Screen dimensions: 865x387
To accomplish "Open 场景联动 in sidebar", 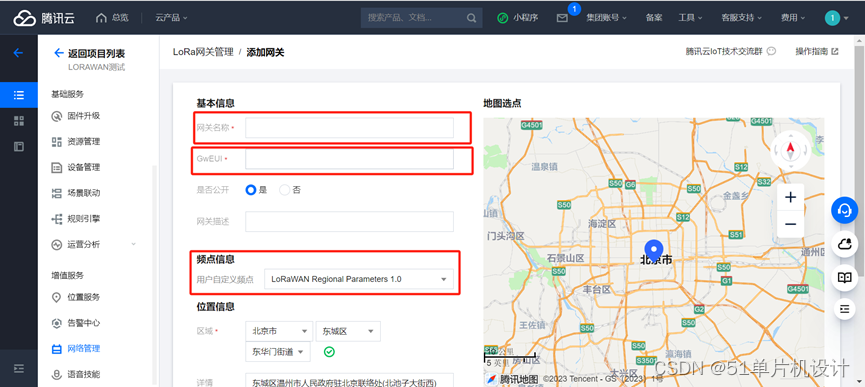I will tap(83, 193).
